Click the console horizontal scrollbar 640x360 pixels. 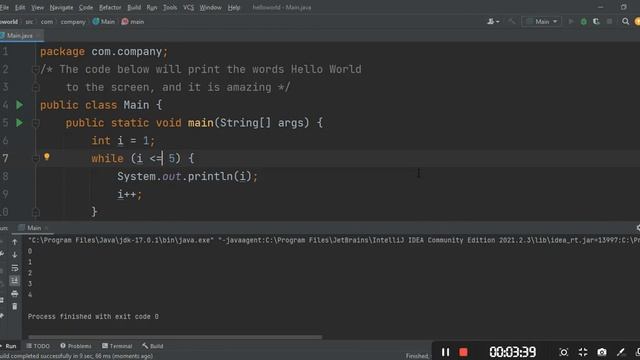pyautogui.click(x=175, y=337)
